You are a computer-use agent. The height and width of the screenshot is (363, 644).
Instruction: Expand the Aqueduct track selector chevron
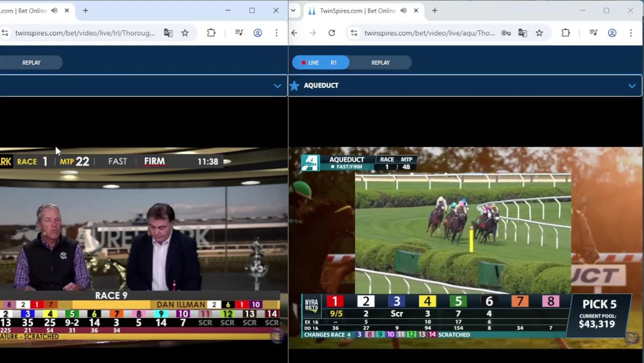click(631, 86)
